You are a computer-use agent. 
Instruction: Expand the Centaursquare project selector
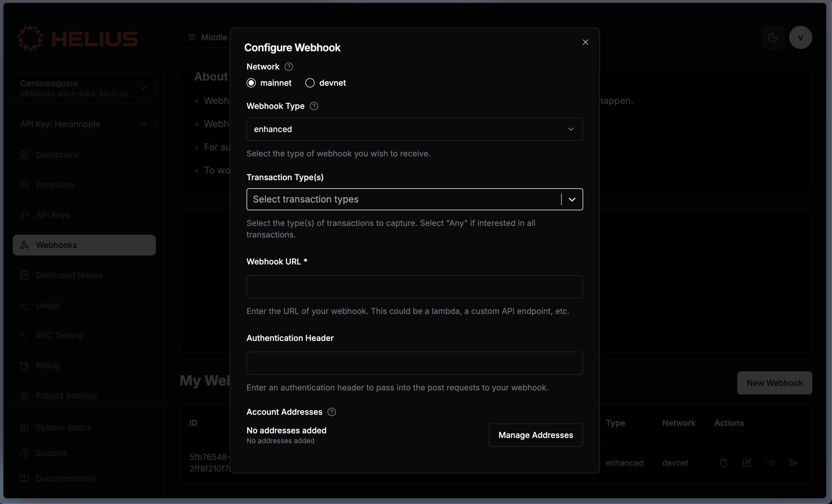(x=84, y=88)
